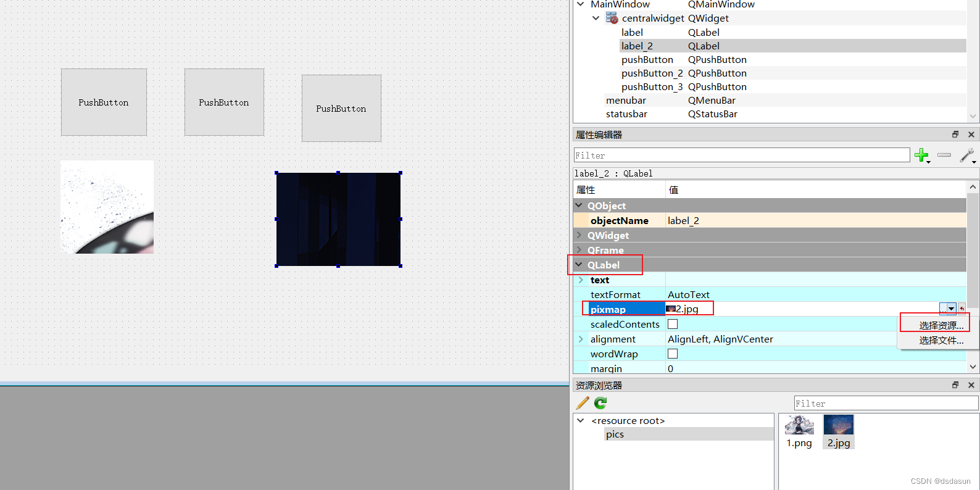This screenshot has height=490, width=980.
Task: Click the pencil edit resources icon
Action: coord(583,403)
